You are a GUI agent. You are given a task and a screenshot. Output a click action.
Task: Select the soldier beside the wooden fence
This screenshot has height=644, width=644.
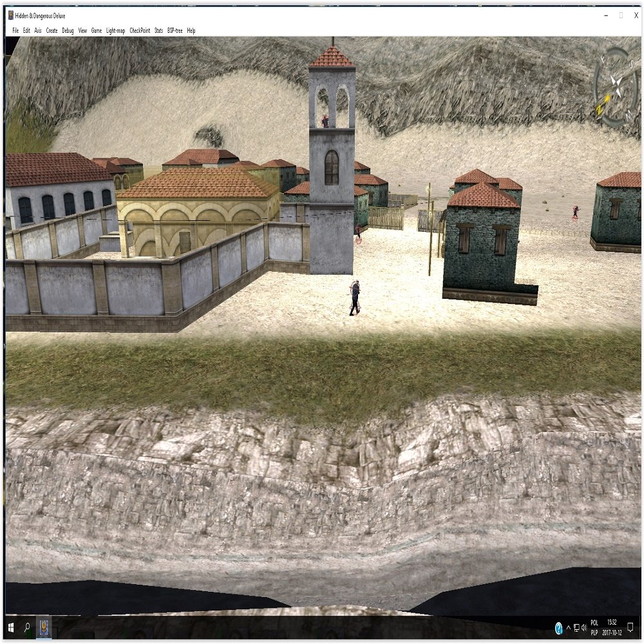[x=358, y=233]
